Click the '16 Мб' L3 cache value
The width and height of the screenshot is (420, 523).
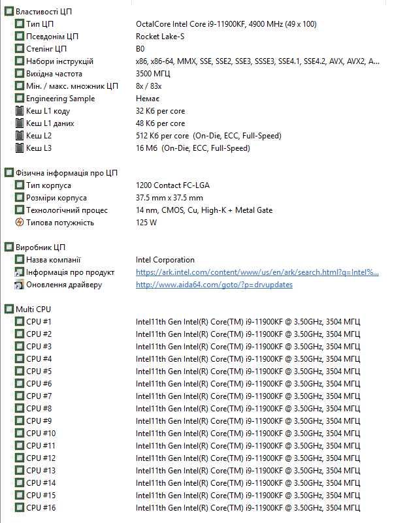tap(193, 148)
